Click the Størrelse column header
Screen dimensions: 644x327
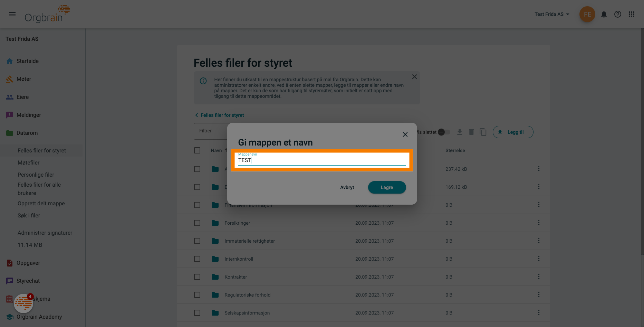point(455,150)
